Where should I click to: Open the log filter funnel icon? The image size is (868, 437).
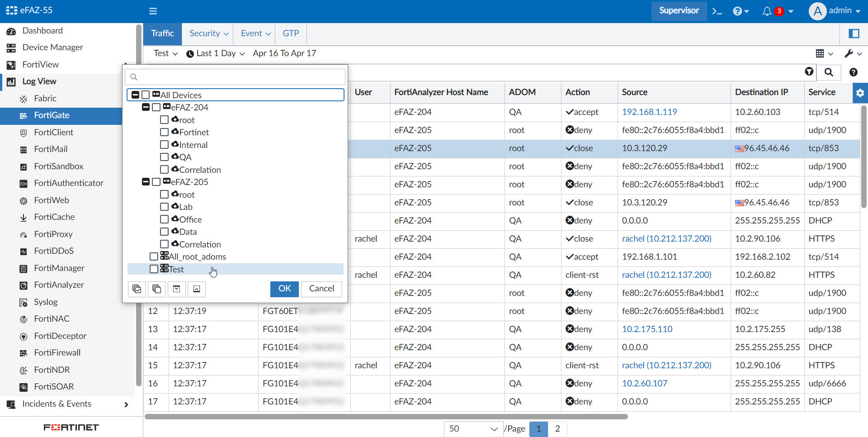coord(809,72)
